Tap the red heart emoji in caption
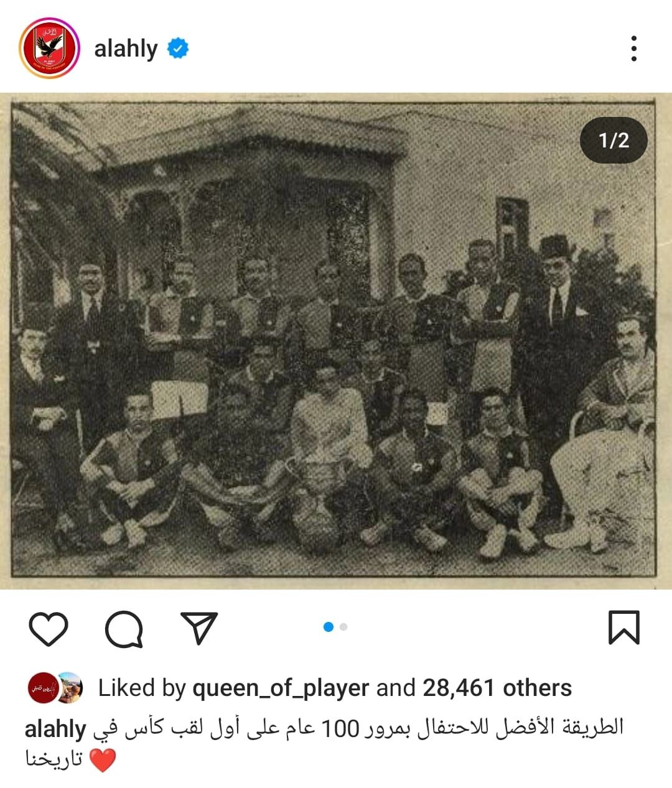The width and height of the screenshot is (672, 788). pyautogui.click(x=103, y=760)
